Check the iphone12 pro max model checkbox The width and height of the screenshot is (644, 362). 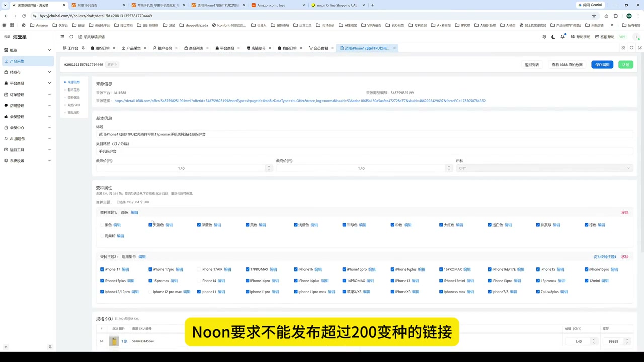pos(150,292)
